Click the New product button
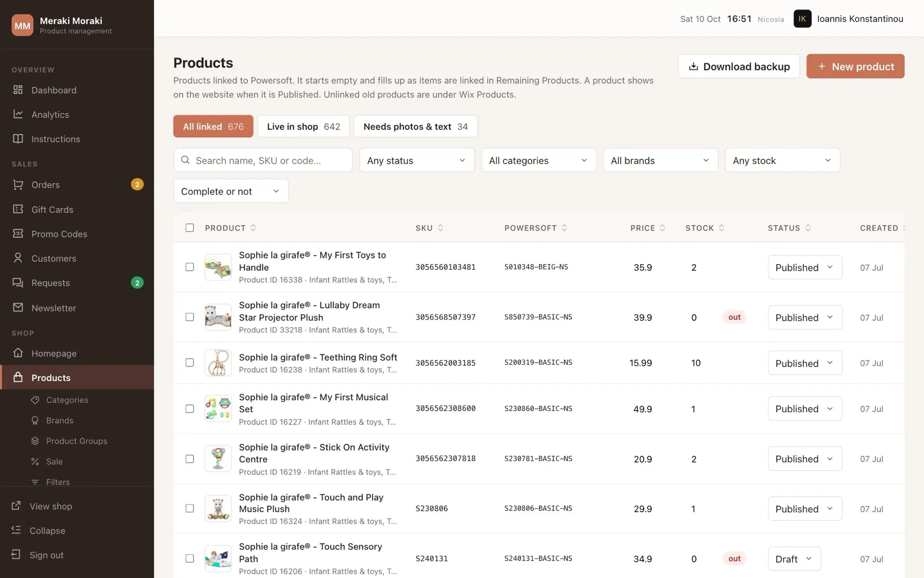This screenshot has height=578, width=924. (855, 66)
